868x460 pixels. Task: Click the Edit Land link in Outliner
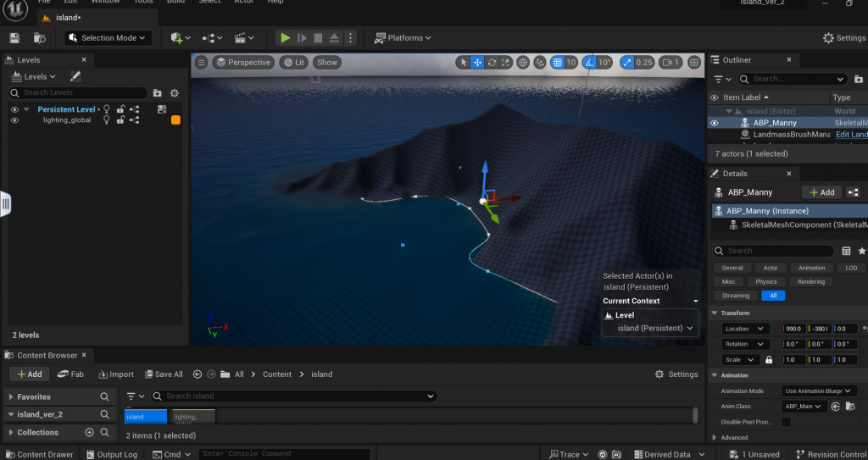click(851, 135)
